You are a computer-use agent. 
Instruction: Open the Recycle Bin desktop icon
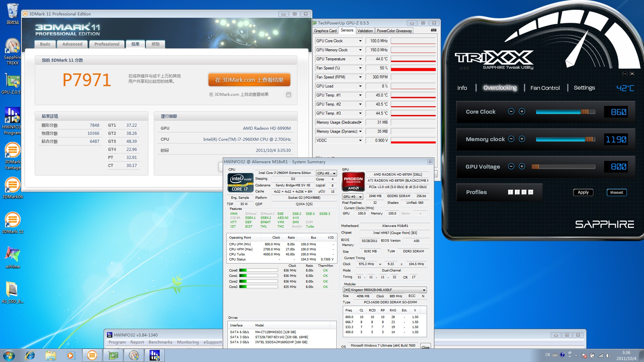[x=12, y=14]
